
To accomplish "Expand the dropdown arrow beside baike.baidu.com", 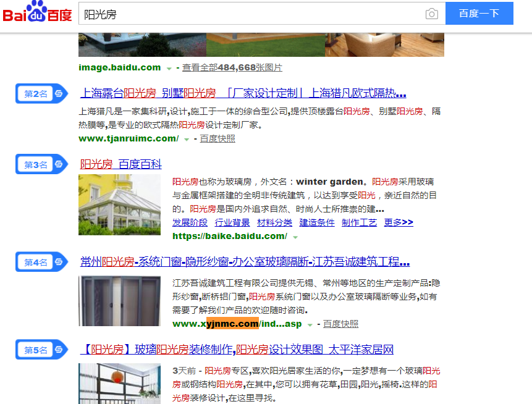I will click(x=295, y=237).
